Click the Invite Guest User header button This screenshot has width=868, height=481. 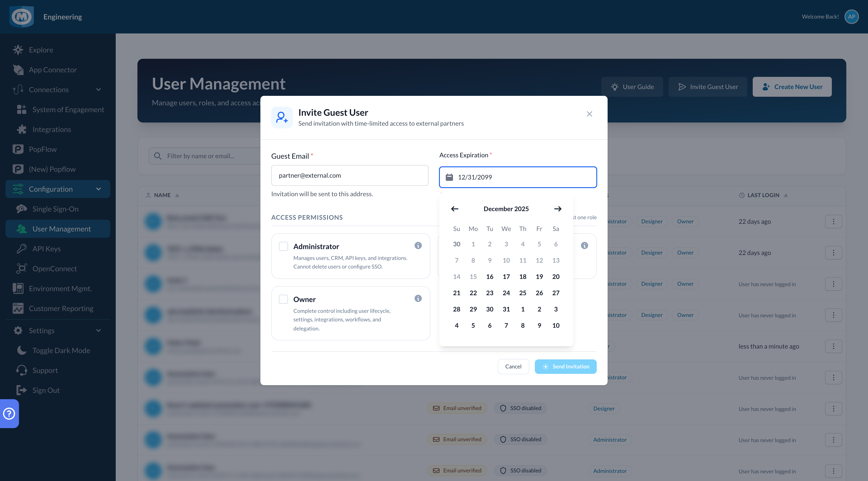tap(708, 87)
